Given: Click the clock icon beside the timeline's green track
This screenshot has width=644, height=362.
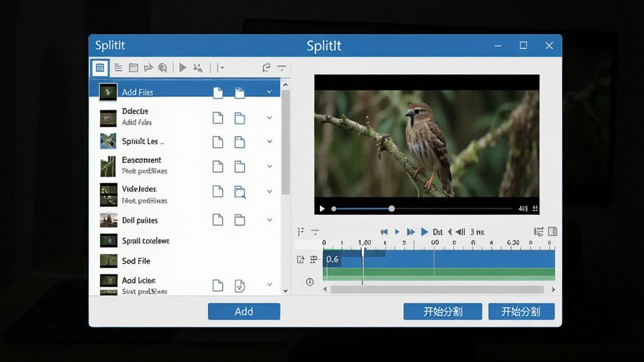Looking at the screenshot, I should tap(309, 282).
